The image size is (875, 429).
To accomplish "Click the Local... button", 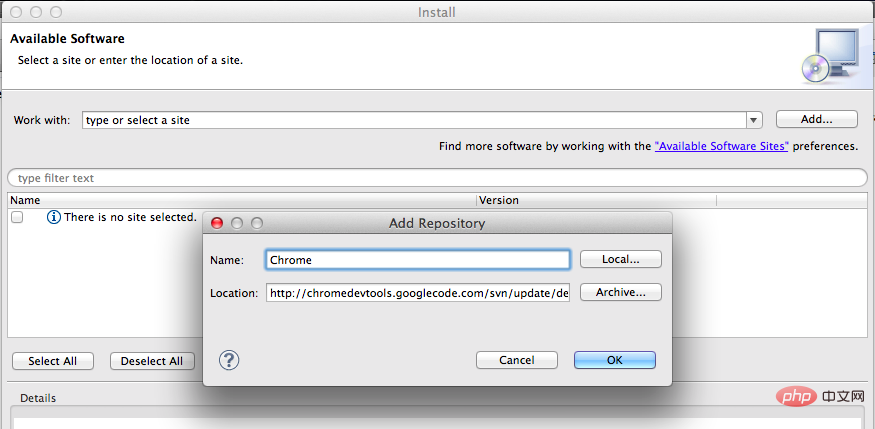I will 621,259.
